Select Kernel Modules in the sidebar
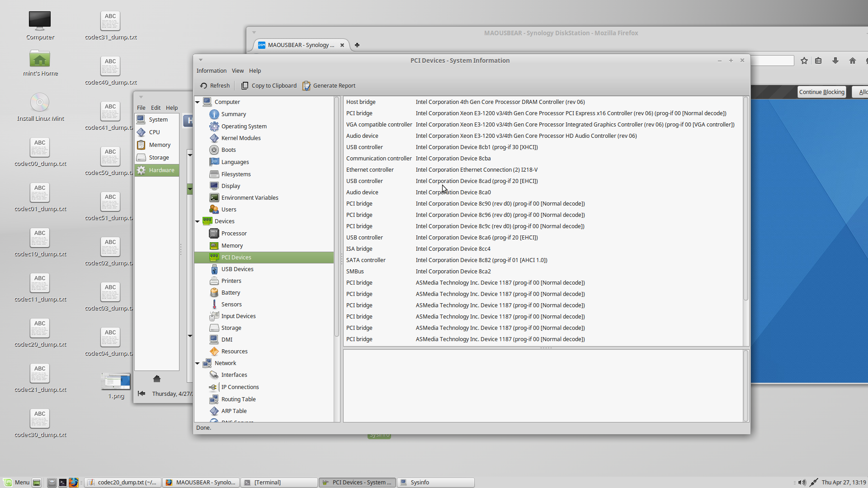 pos(241,138)
